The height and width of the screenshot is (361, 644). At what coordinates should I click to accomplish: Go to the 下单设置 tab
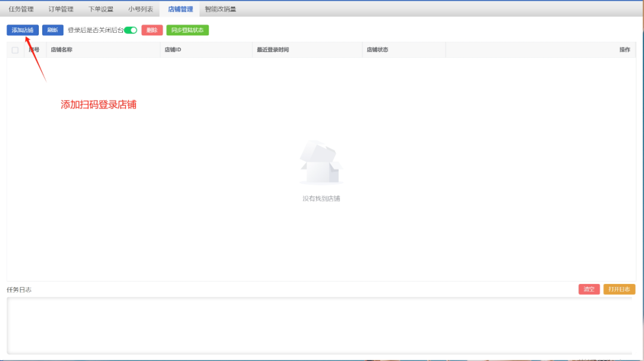pyautogui.click(x=101, y=9)
